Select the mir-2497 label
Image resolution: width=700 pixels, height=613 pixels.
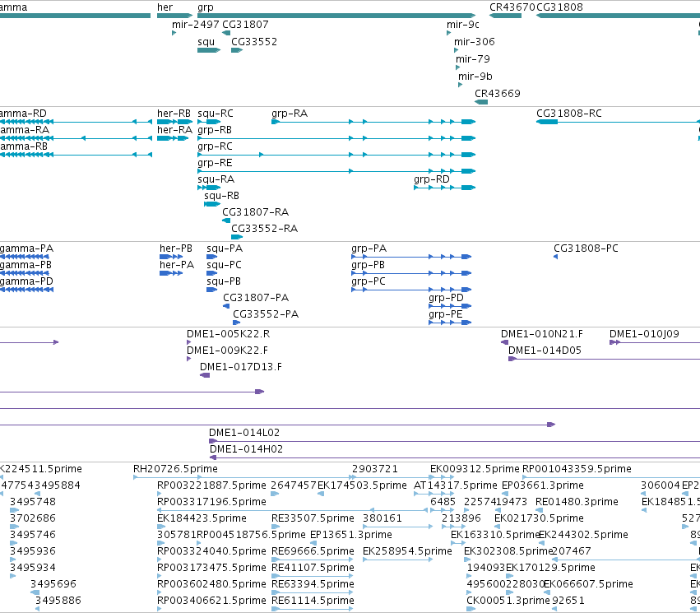pos(196,25)
